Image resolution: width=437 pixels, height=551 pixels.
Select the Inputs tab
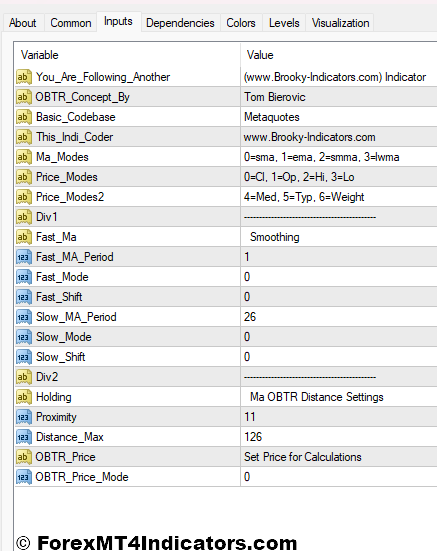point(118,21)
